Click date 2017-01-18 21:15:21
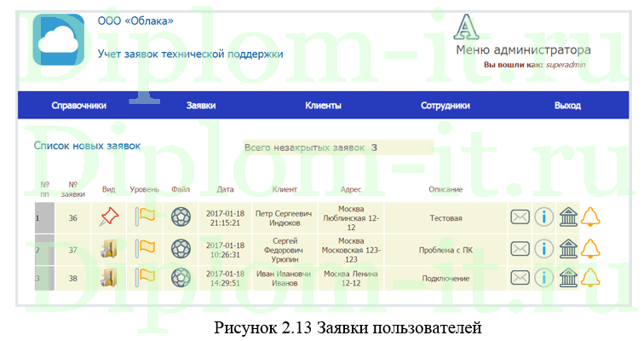This screenshot has width=644, height=341. pyautogui.click(x=225, y=218)
